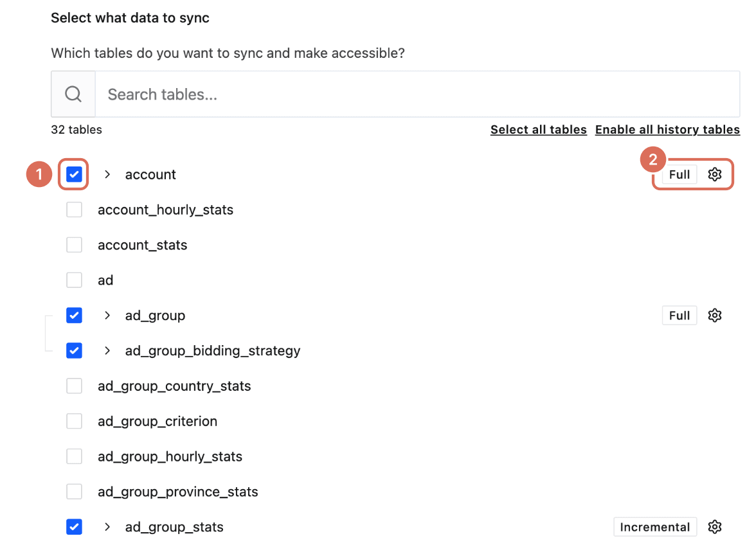
Task: Select the ad_group_bidding_strategy name
Action: 213,351
